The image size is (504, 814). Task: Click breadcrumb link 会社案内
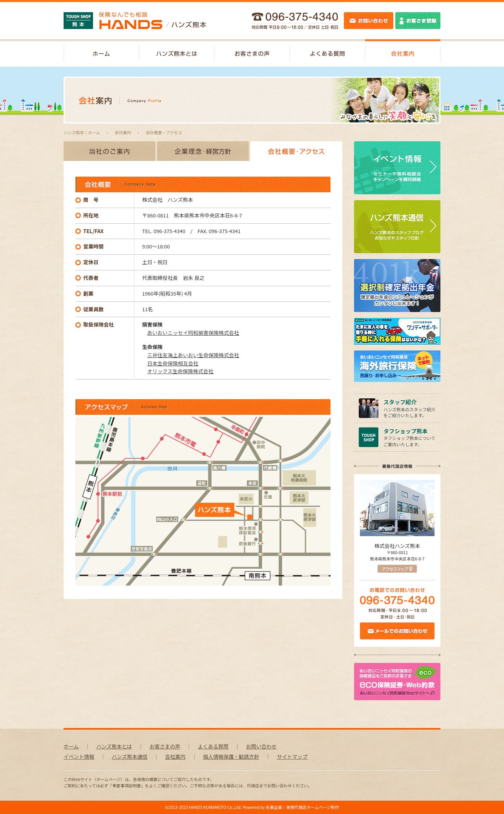123,133
